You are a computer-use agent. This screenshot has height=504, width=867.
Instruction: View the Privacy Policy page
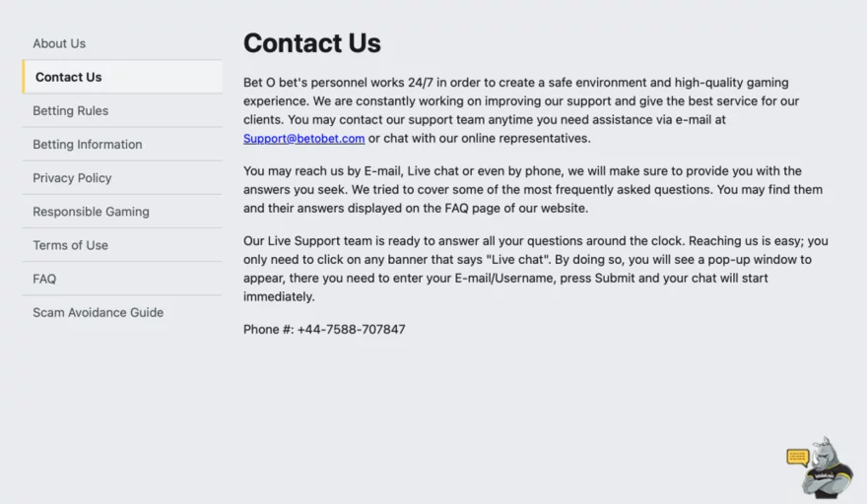point(121,178)
